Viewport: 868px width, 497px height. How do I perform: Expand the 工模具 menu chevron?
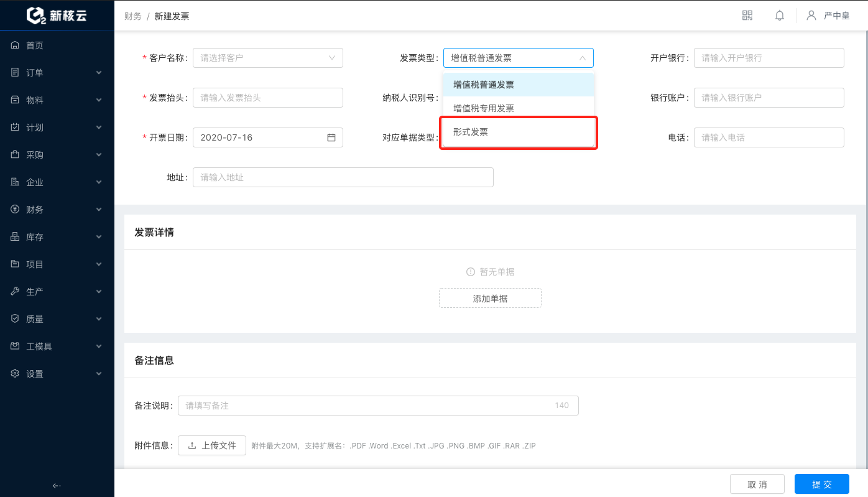99,346
